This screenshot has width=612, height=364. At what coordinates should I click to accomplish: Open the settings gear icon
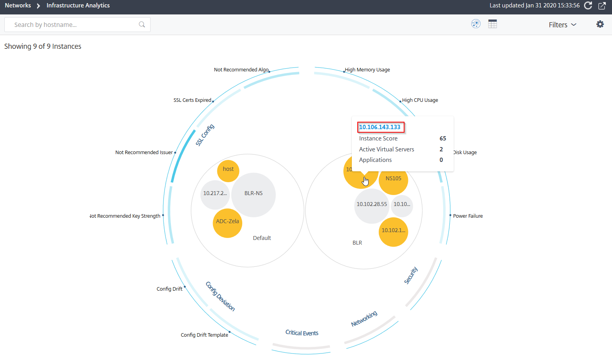[x=600, y=24]
